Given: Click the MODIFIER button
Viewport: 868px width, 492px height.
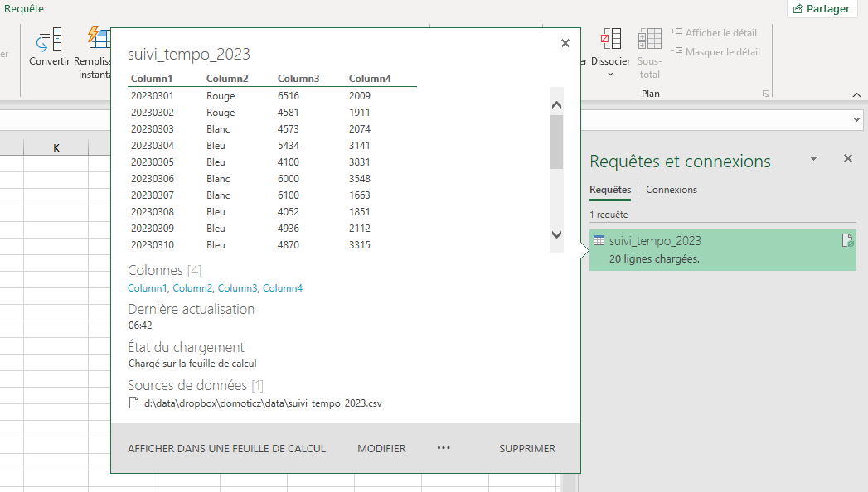Looking at the screenshot, I should coord(381,449).
